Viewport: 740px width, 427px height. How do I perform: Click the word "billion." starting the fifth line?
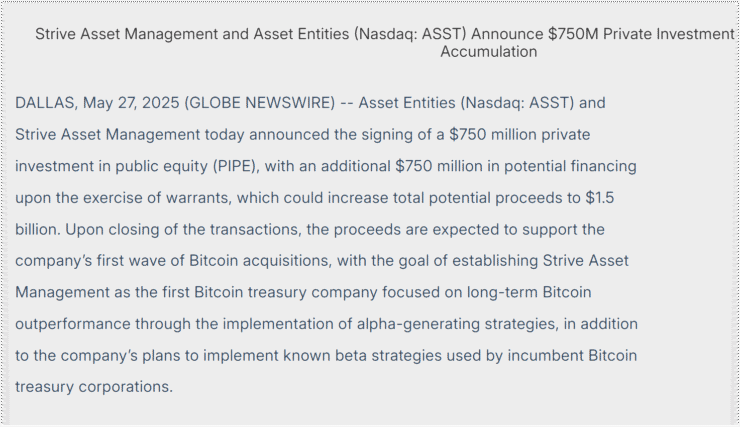[x=38, y=229]
